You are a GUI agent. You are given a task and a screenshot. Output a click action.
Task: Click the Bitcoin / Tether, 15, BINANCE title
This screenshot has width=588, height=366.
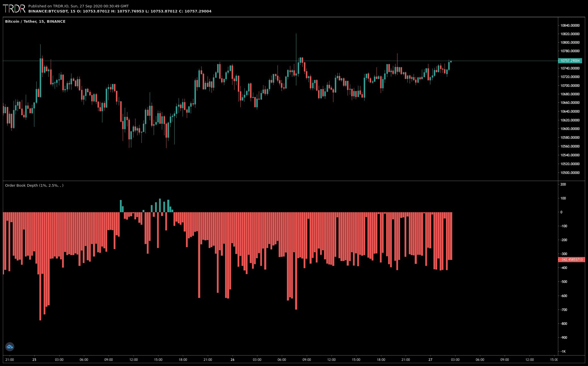click(x=35, y=22)
